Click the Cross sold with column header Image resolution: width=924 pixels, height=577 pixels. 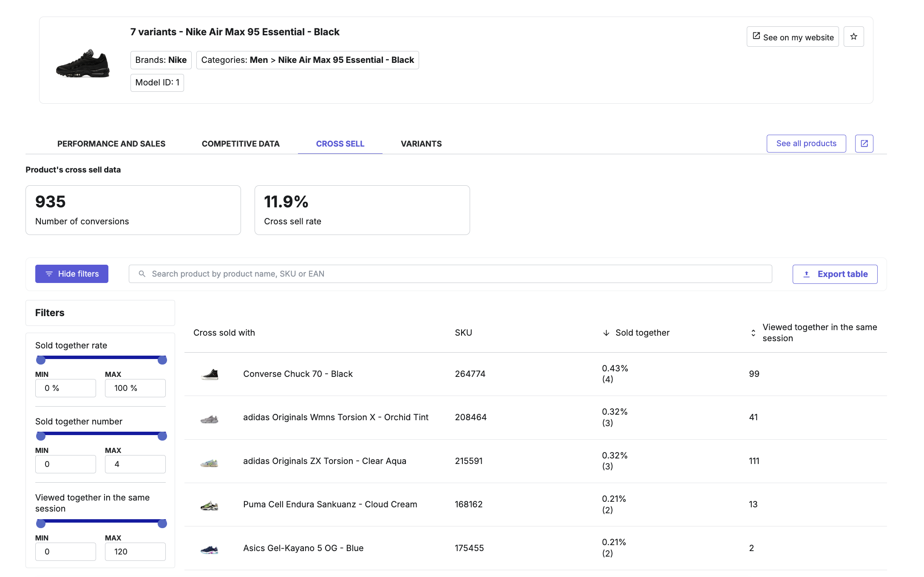(x=224, y=333)
